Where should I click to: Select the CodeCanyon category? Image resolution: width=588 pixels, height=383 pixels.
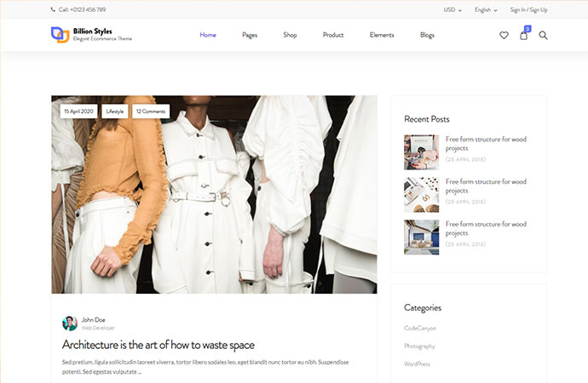[420, 328]
